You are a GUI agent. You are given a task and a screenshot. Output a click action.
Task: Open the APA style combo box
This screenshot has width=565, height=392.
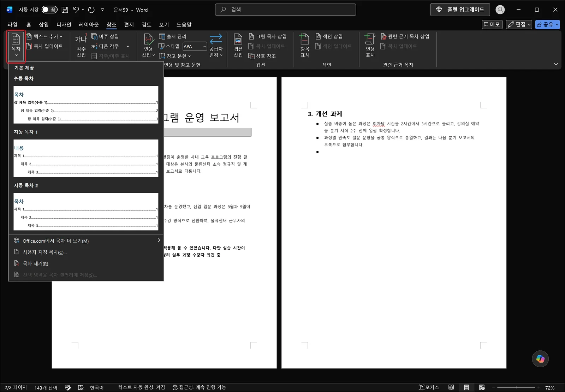[195, 46]
